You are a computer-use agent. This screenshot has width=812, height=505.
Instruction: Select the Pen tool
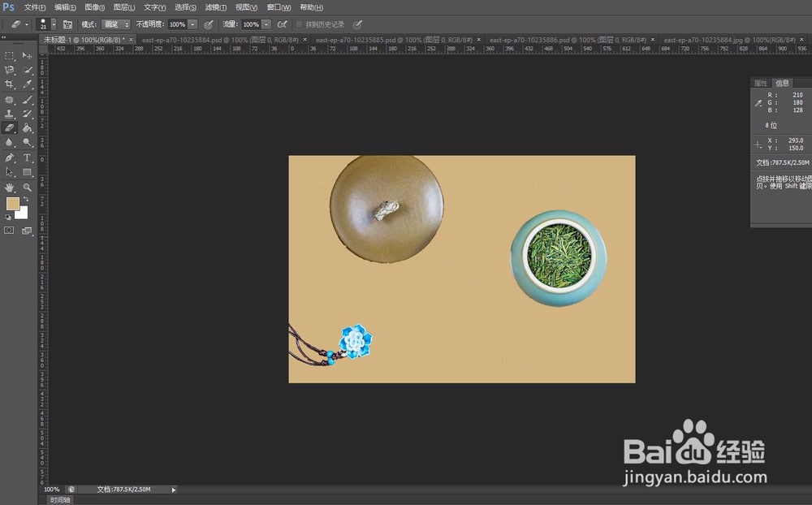pos(9,158)
